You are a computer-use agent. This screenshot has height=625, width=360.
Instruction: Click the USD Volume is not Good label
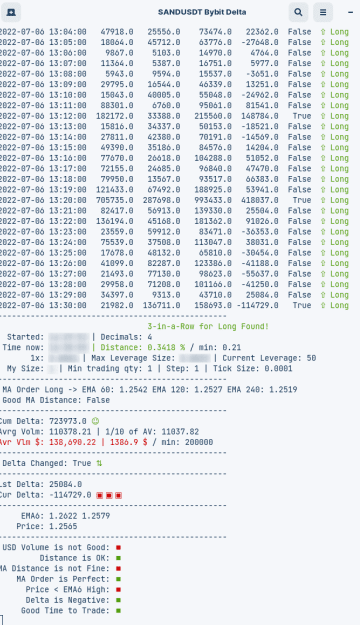[x=56, y=548]
